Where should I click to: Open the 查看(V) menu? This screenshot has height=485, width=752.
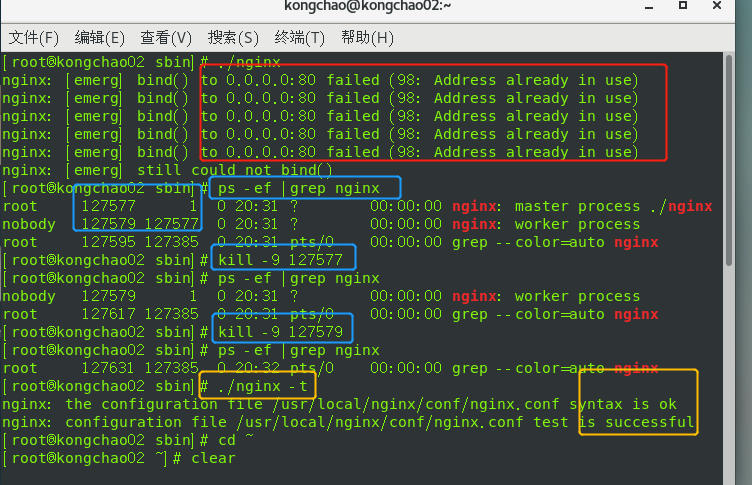[x=166, y=37]
